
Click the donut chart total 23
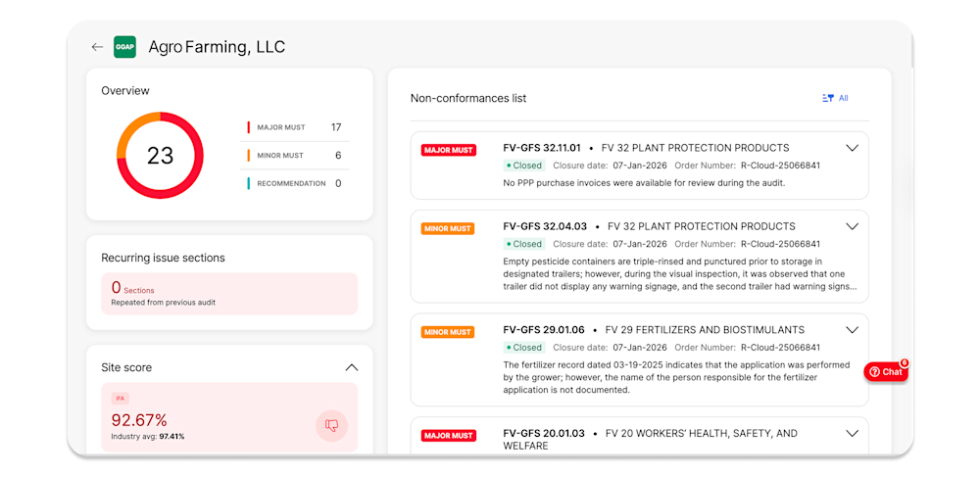160,156
